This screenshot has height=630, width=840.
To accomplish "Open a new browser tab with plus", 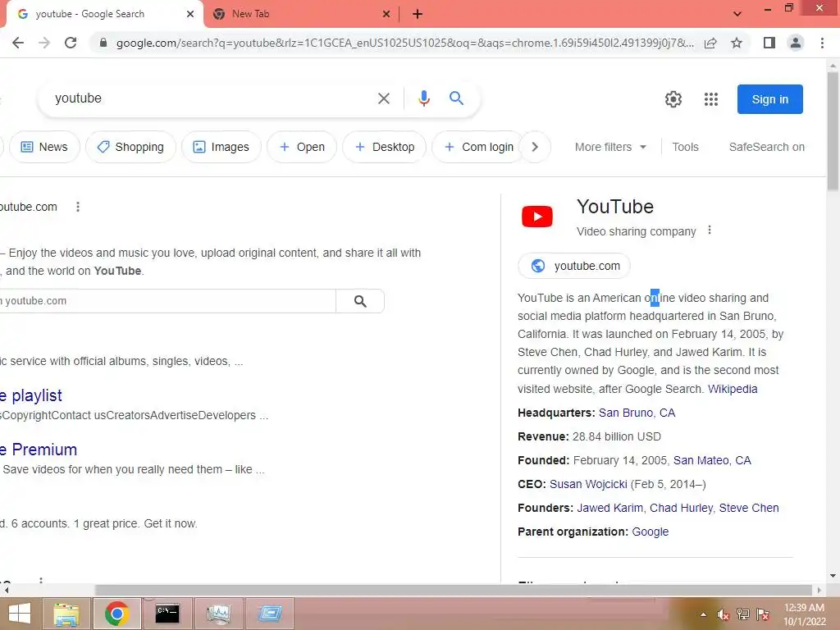I will pos(418,14).
